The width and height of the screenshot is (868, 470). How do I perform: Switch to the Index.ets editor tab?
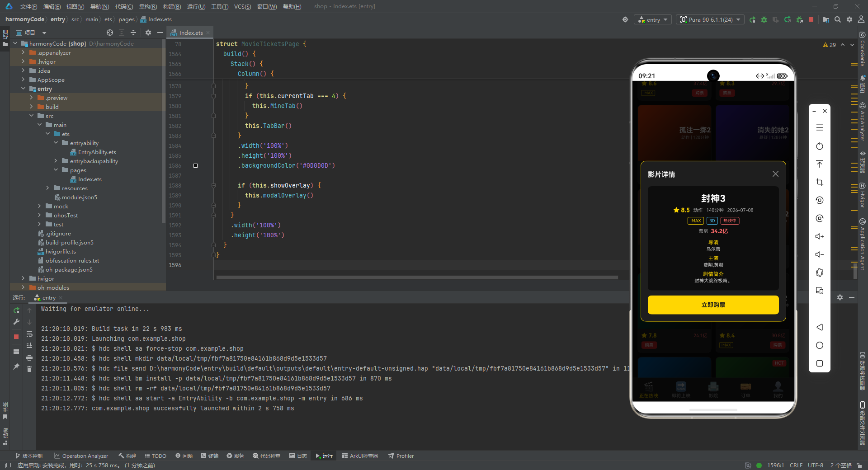tap(190, 33)
